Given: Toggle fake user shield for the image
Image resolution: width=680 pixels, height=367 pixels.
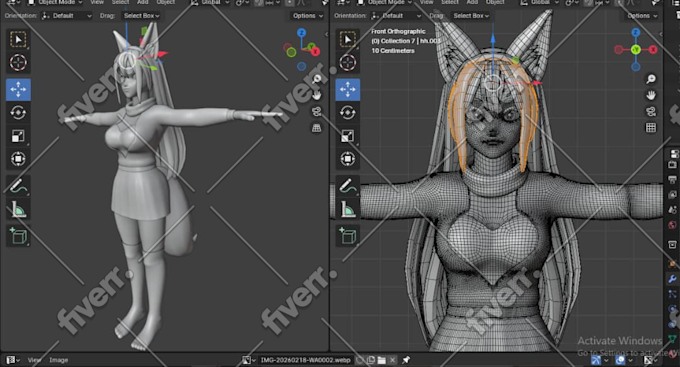Looking at the screenshot, I should pyautogui.click(x=360, y=360).
